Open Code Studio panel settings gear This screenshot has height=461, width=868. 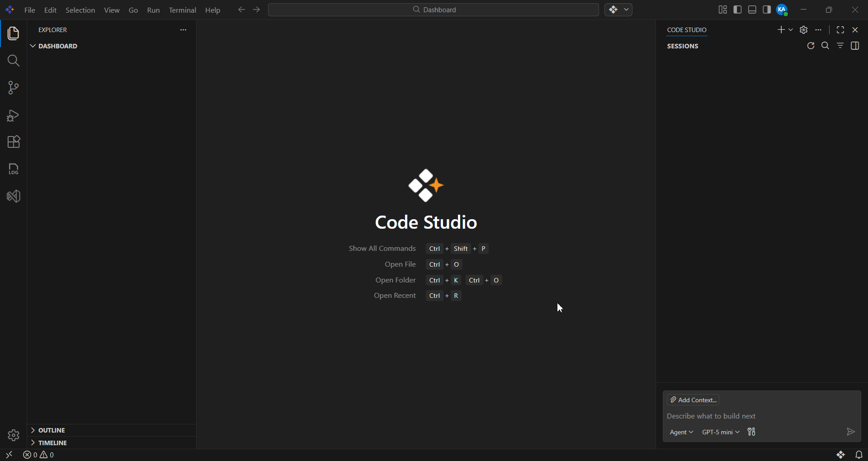tap(804, 30)
